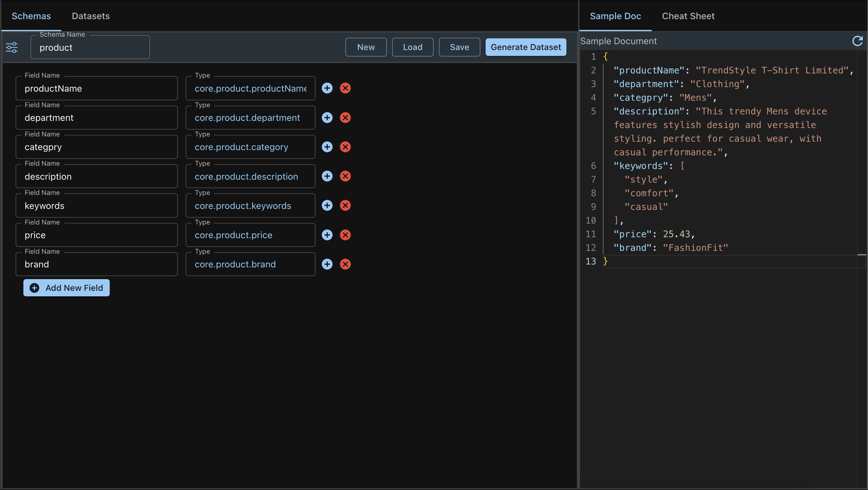Click the remove field icon next to keywords
Viewport: 868px width, 490px height.
coord(345,205)
